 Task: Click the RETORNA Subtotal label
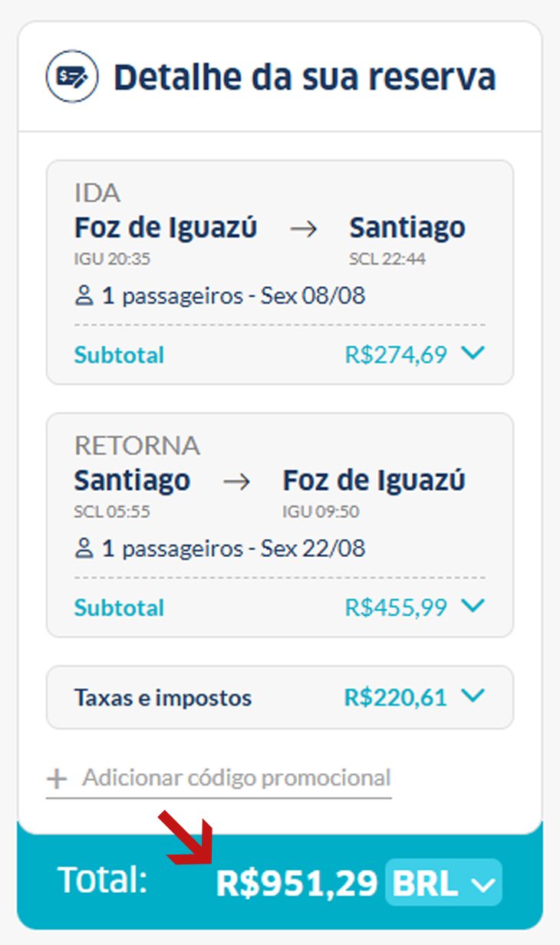(119, 607)
